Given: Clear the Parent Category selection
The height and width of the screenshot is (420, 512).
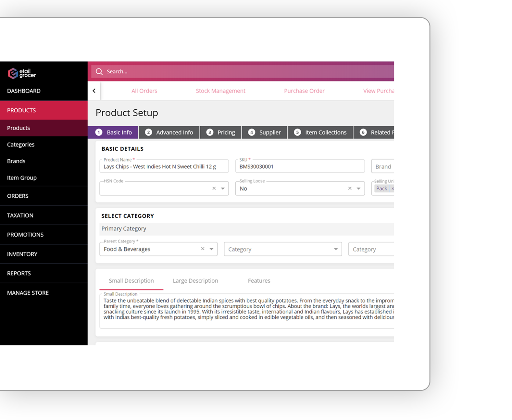Looking at the screenshot, I should tap(203, 249).
